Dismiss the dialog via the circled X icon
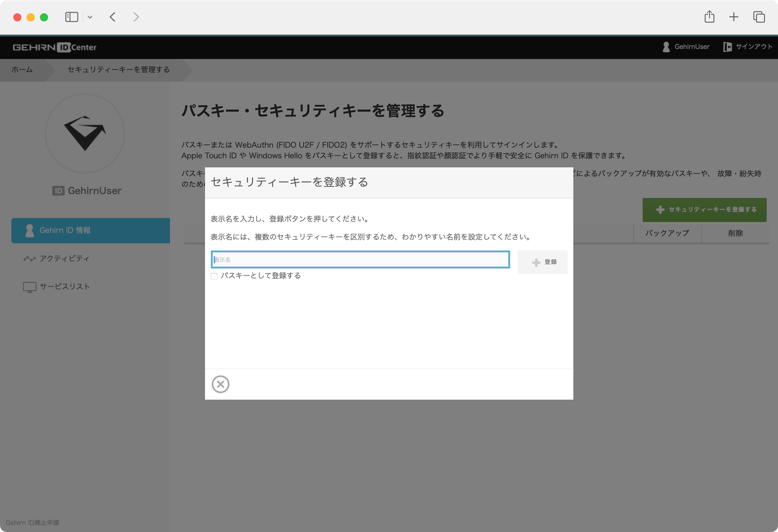The width and height of the screenshot is (778, 532). coord(221,384)
